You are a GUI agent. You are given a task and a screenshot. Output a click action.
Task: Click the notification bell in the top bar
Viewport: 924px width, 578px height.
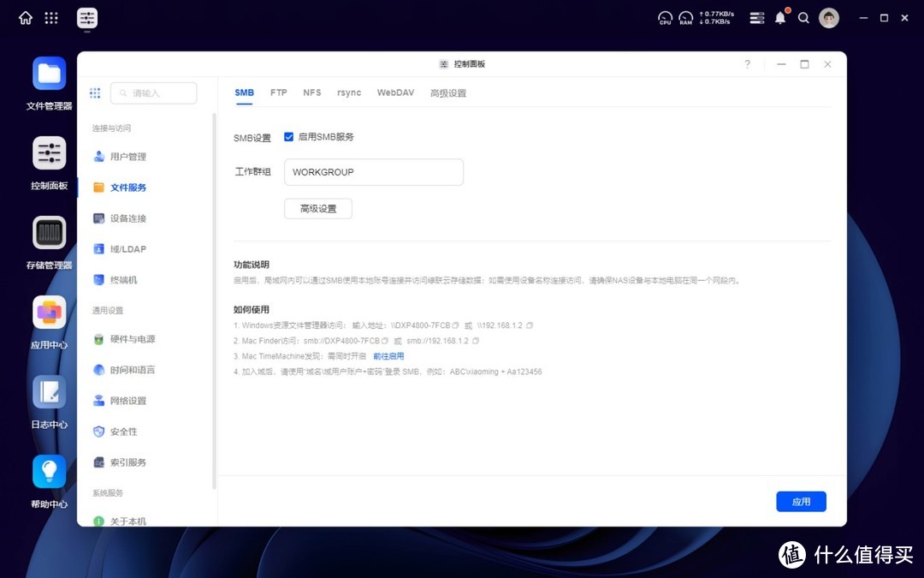(x=779, y=17)
